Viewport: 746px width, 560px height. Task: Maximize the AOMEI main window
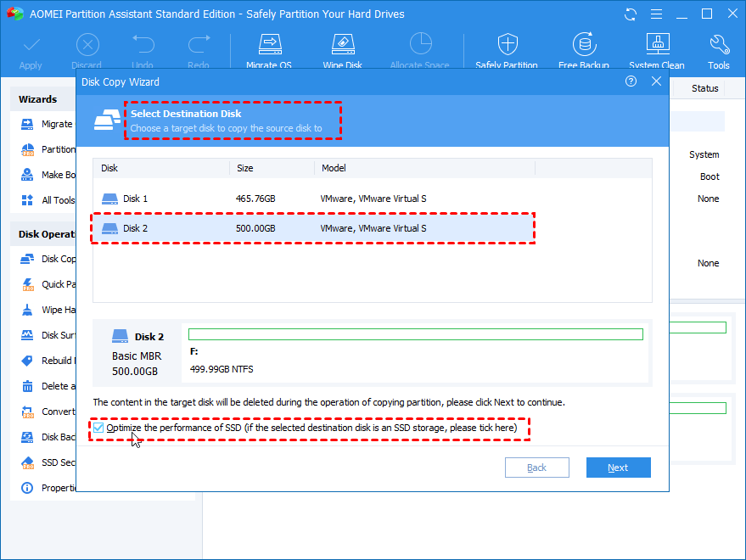[707, 14]
